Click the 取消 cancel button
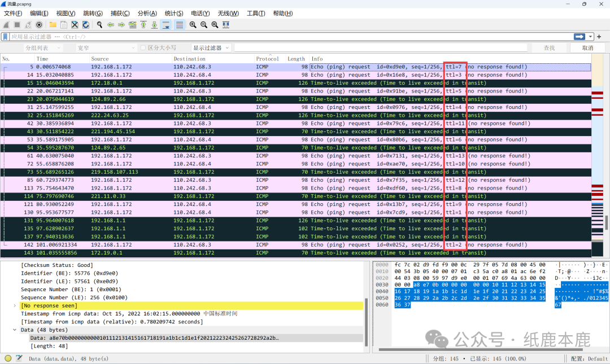610x364 pixels. coord(587,48)
